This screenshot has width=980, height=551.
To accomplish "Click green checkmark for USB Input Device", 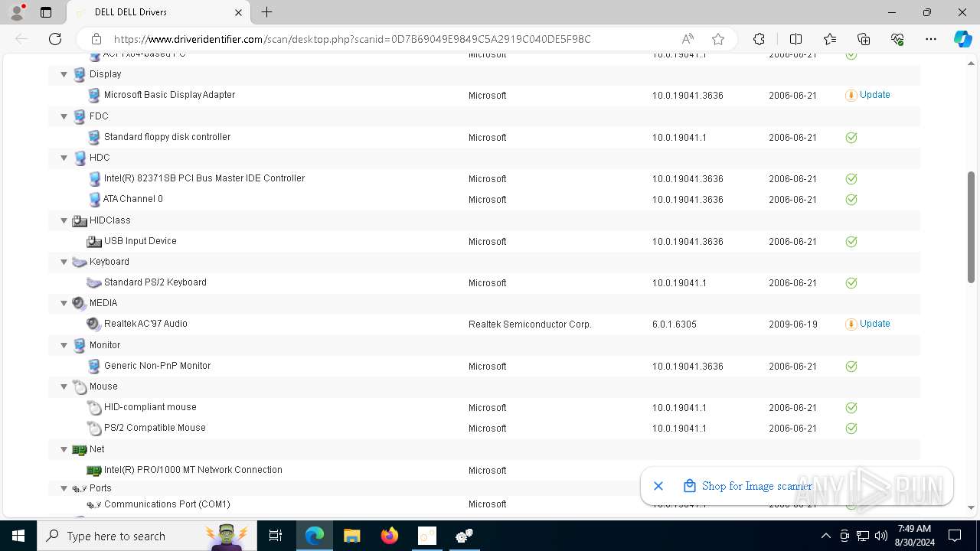I will click(851, 242).
